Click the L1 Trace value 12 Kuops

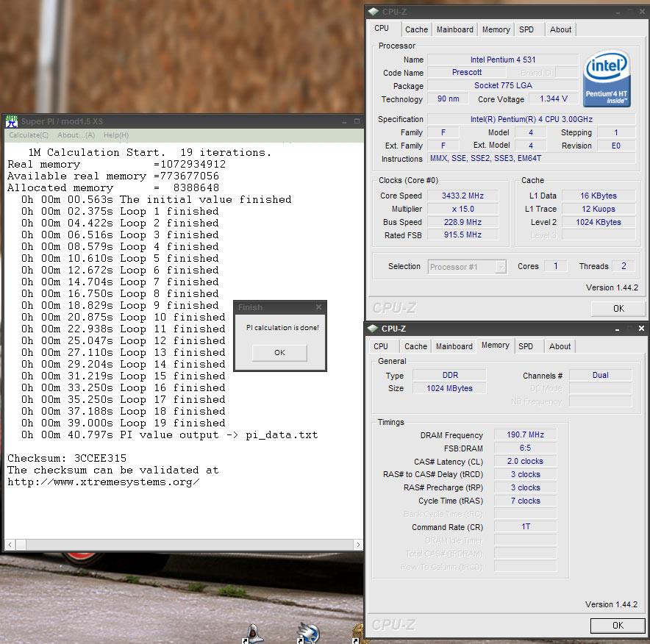tap(599, 209)
